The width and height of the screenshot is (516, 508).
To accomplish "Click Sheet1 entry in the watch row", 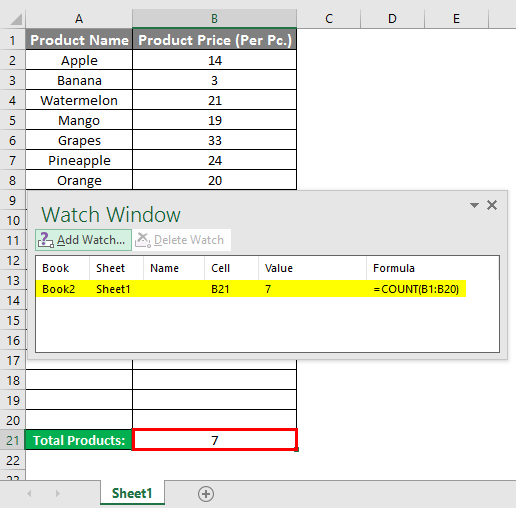I will (x=113, y=289).
